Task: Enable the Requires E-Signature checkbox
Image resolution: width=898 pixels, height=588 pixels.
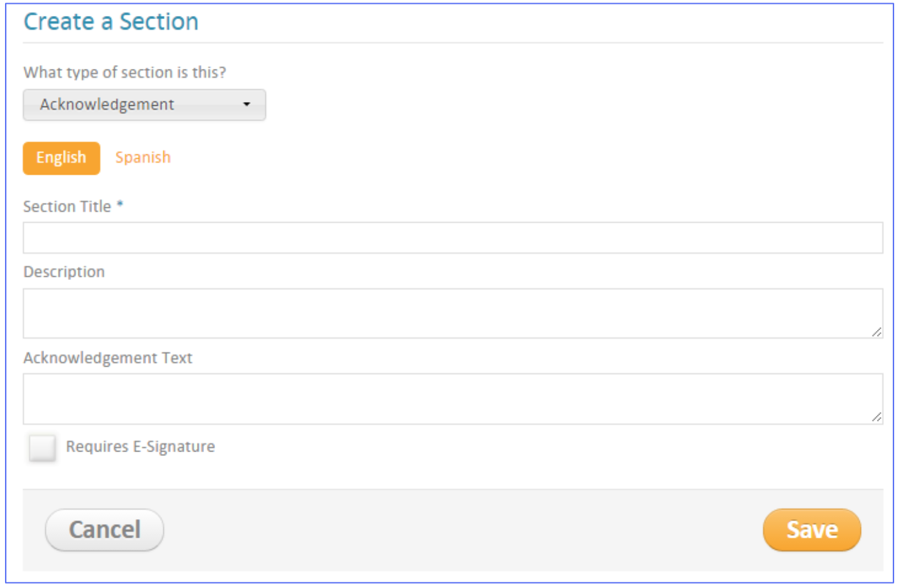Action: 42,448
